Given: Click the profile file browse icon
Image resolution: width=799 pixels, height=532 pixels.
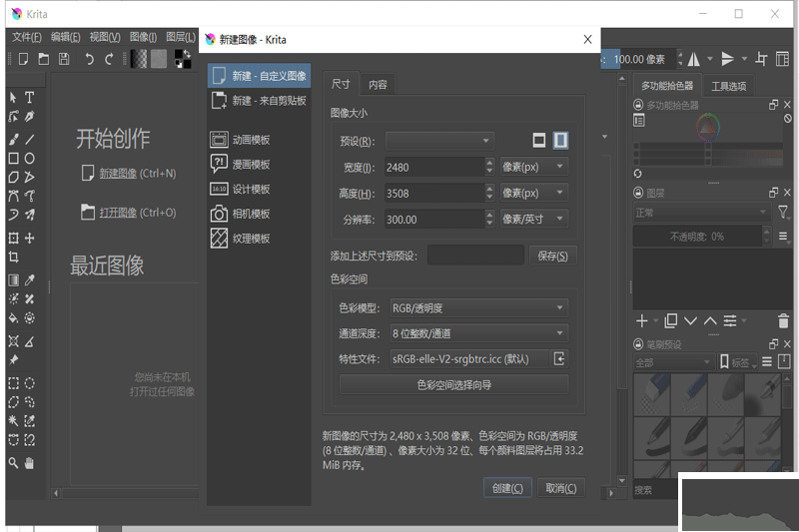Looking at the screenshot, I should point(559,358).
